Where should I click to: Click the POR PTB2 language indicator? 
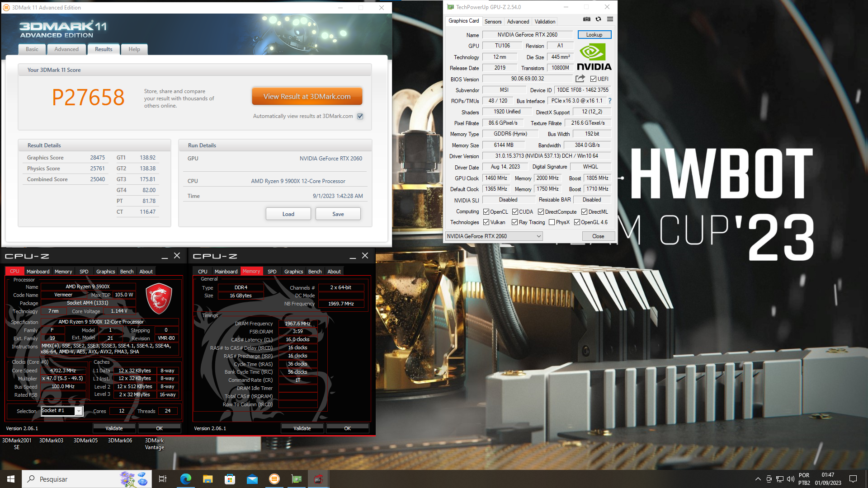click(x=804, y=479)
